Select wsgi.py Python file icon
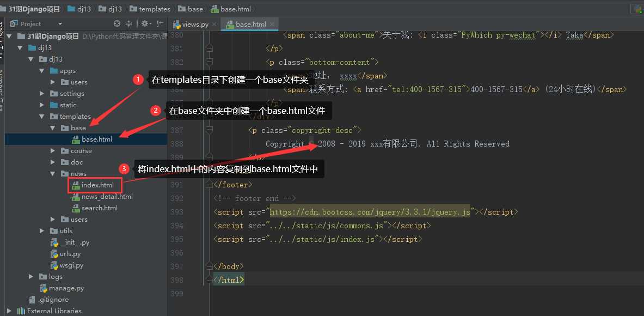 point(54,265)
